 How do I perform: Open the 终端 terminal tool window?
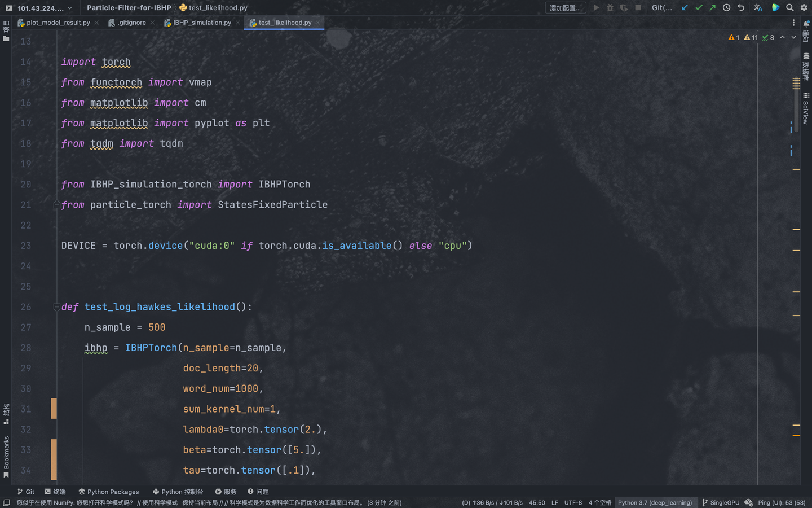tap(55, 492)
